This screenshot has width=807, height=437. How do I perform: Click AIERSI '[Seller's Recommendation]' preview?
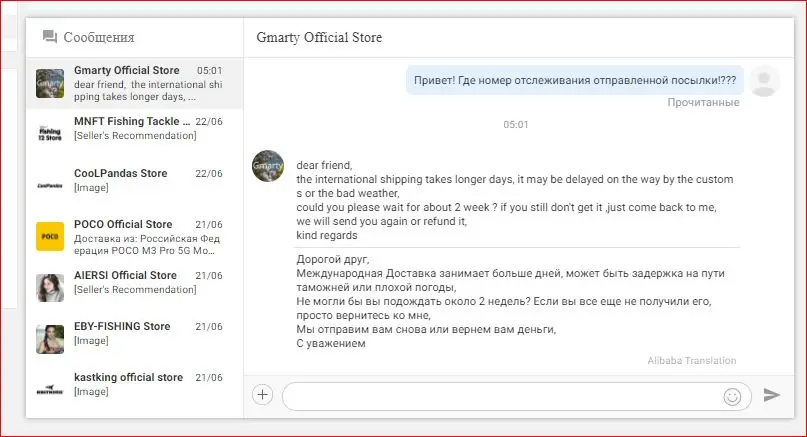(135, 289)
